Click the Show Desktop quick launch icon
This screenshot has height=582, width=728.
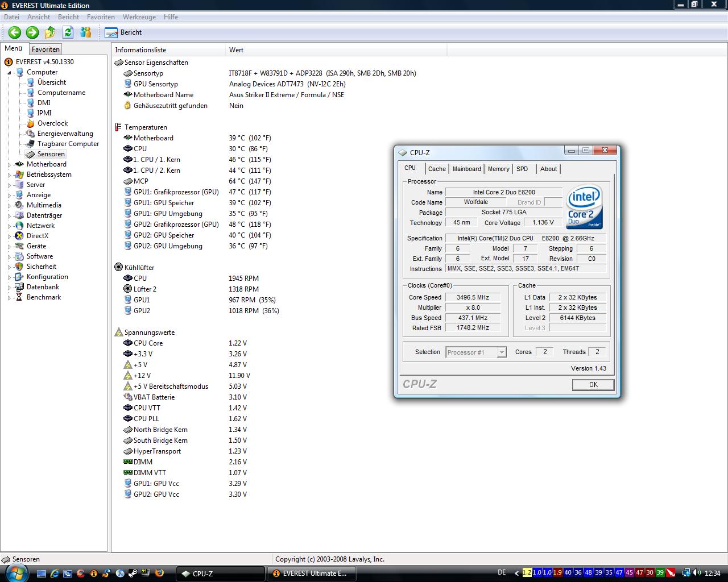click(42, 573)
